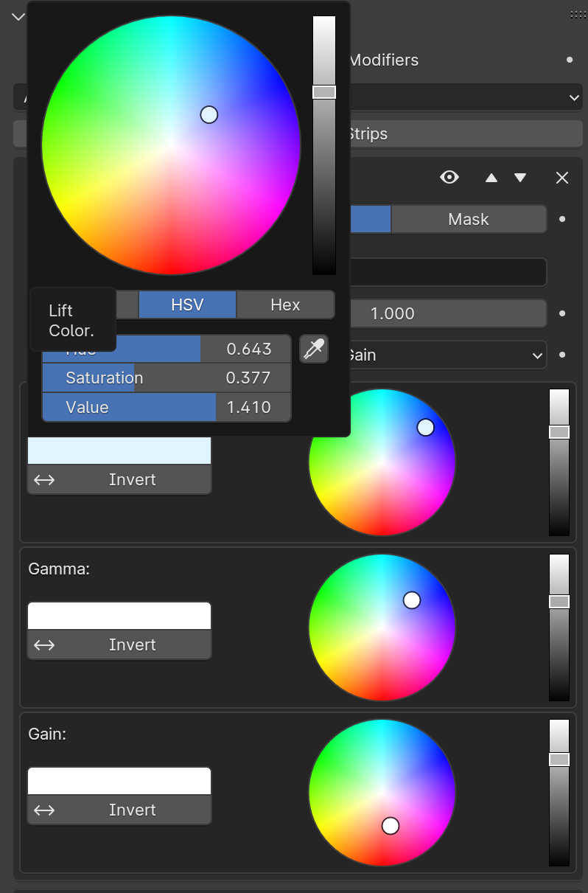Click the Saturation 0.377 slider

coord(167,378)
